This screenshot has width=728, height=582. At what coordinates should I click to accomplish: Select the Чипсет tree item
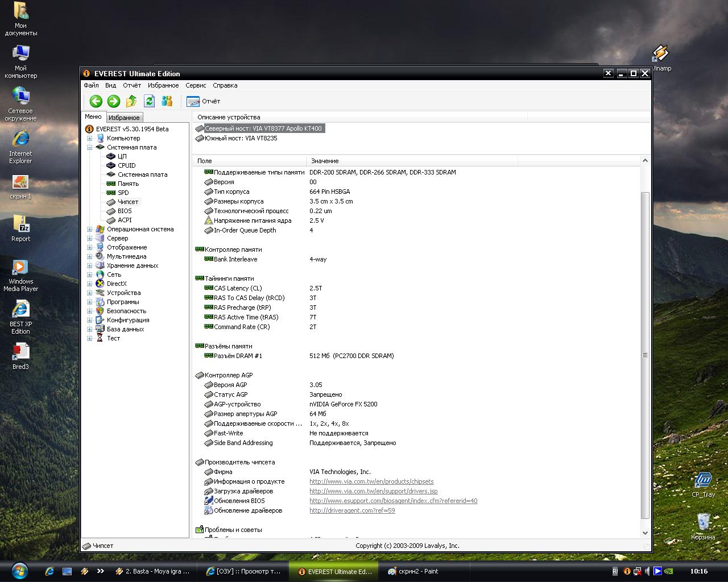(x=128, y=202)
